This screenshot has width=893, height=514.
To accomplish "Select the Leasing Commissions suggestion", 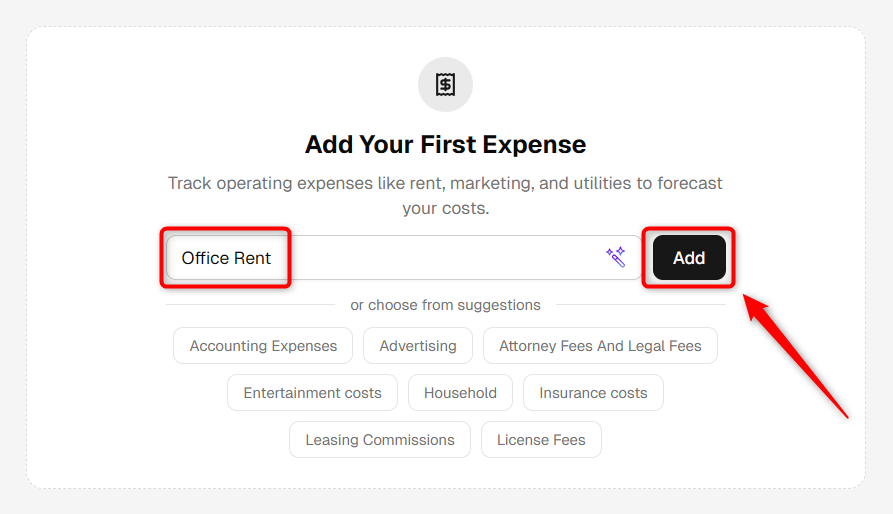I will [380, 440].
